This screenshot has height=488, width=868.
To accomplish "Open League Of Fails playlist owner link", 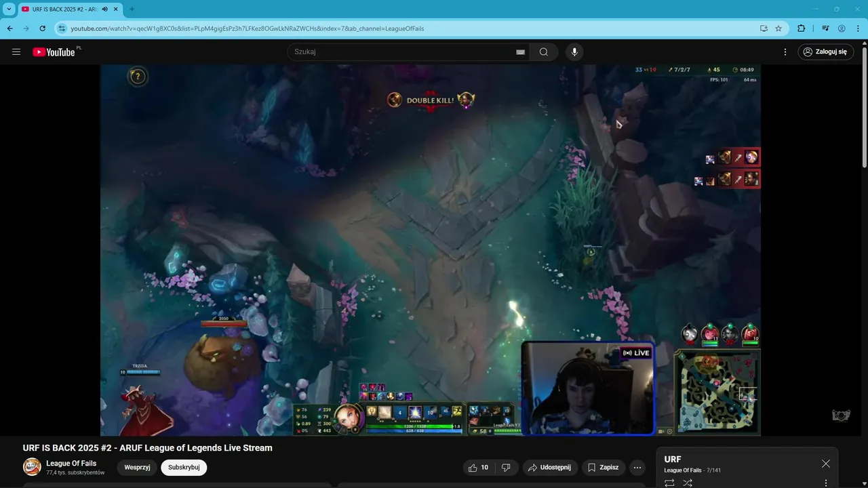I will (684, 470).
